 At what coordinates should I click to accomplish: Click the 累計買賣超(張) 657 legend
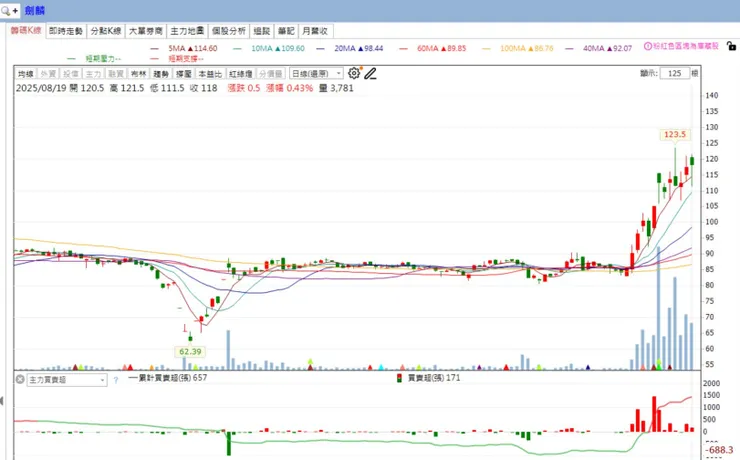168,378
